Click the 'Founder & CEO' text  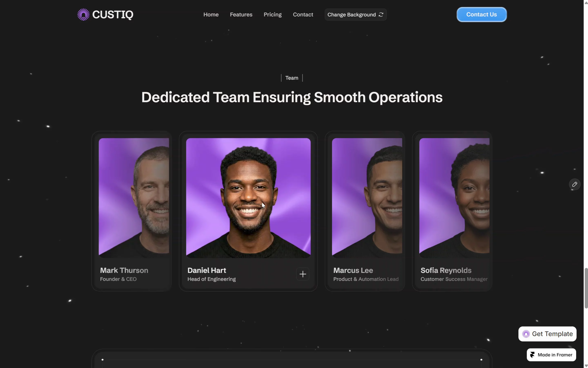pos(118,279)
